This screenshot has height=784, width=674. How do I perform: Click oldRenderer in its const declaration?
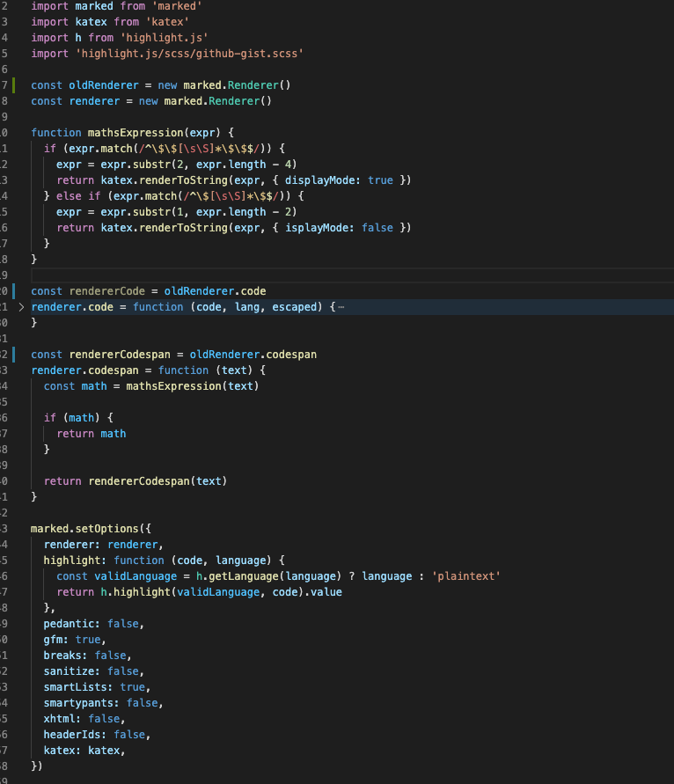(x=104, y=85)
